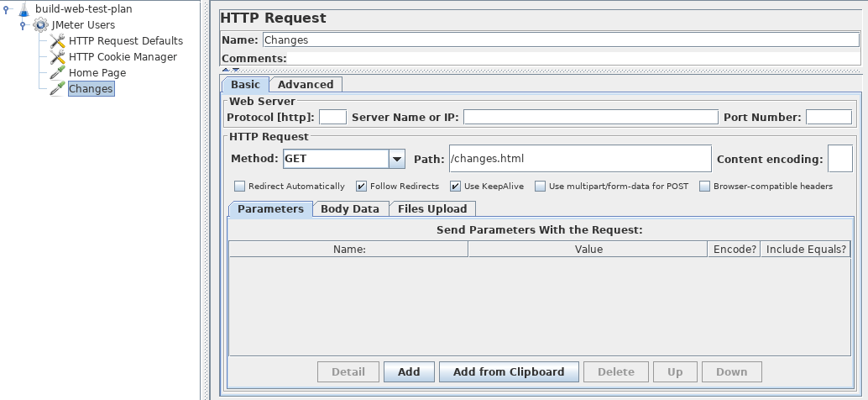Open the Method dropdown arrow
This screenshot has width=868, height=400.
(397, 159)
